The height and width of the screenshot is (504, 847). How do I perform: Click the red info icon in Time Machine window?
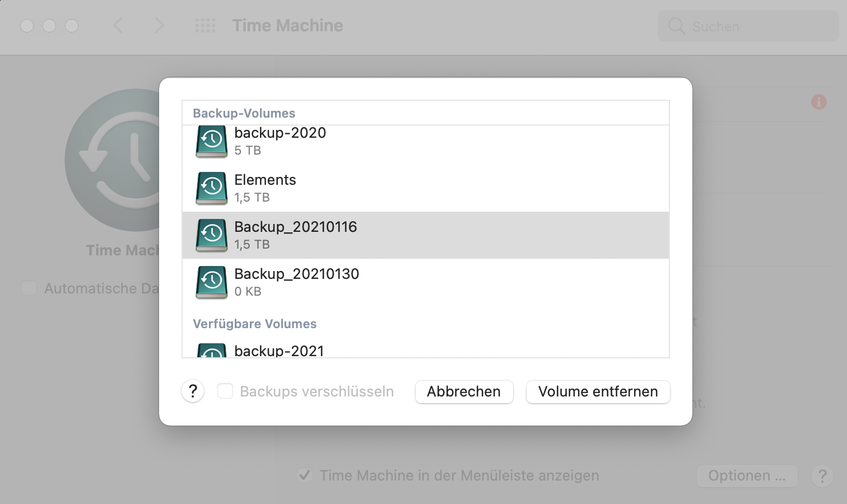click(x=819, y=102)
